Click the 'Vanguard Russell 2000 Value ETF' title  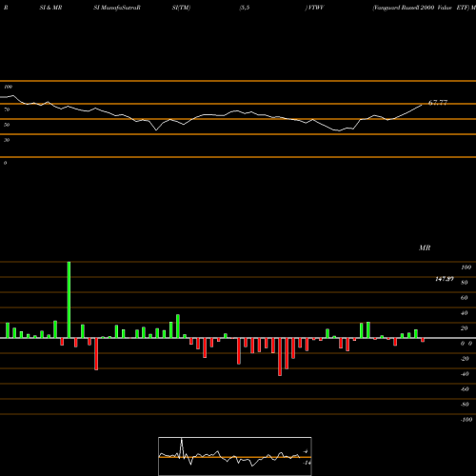(x=421, y=8)
